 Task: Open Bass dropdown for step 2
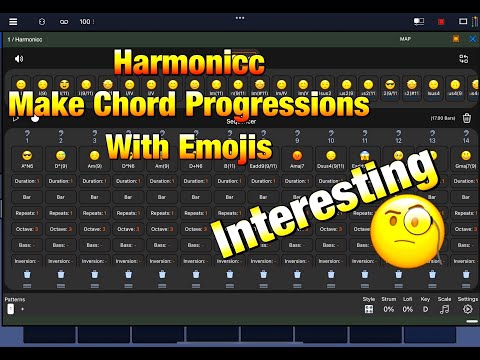(x=61, y=245)
